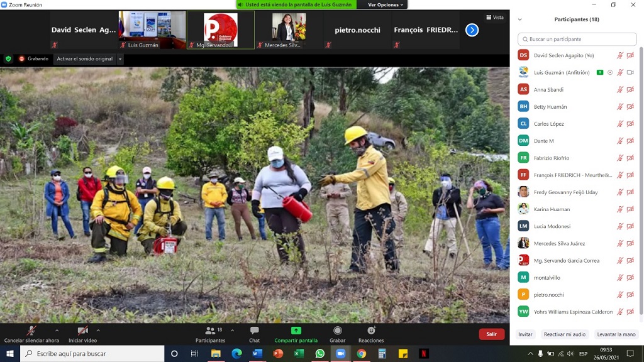The height and width of the screenshot is (362, 644).
Task: Open the Ver Opciones dropdown
Action: pos(386,4)
